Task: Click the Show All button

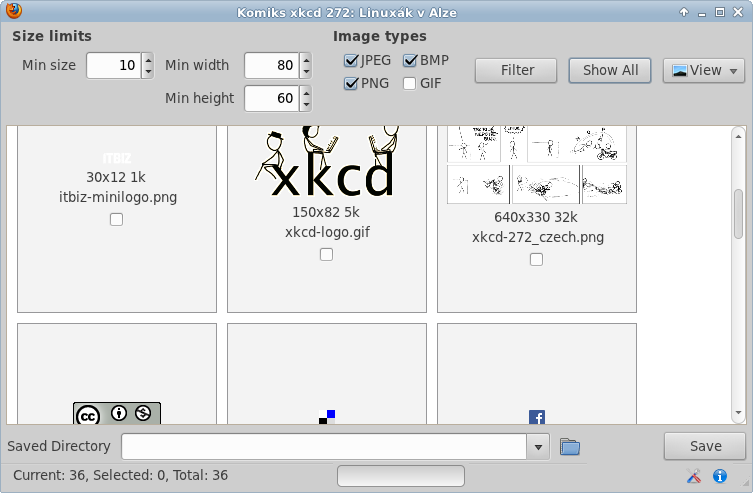Action: tap(610, 71)
